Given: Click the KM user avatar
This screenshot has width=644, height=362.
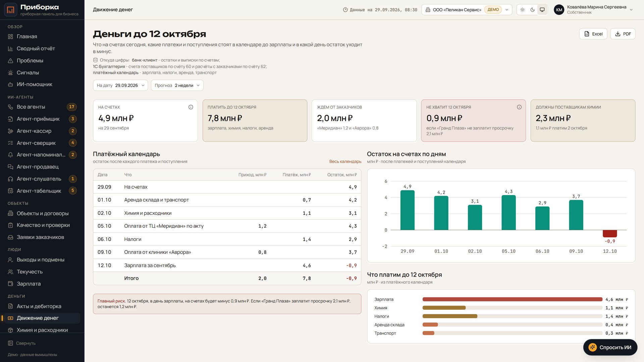Looking at the screenshot, I should (559, 10).
